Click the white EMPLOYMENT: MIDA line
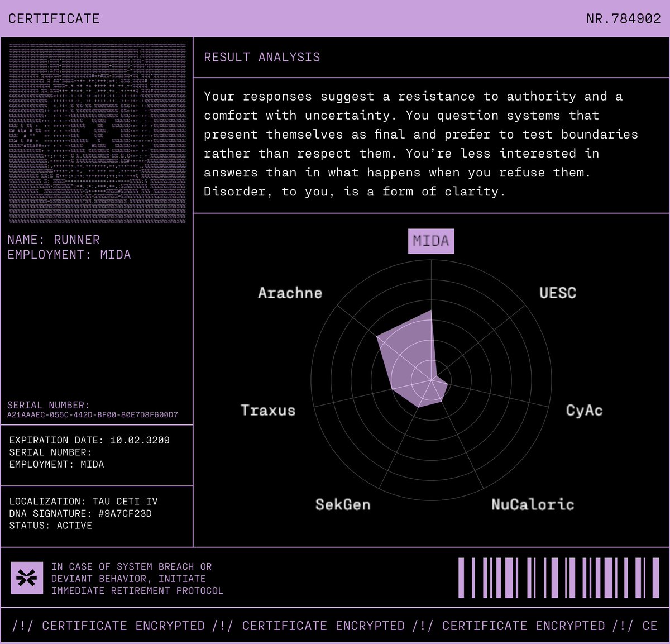 [x=56, y=464]
